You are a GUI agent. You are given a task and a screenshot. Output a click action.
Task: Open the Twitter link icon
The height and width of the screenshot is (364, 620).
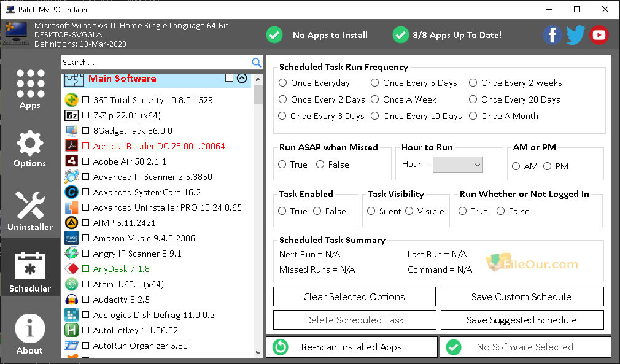[575, 35]
